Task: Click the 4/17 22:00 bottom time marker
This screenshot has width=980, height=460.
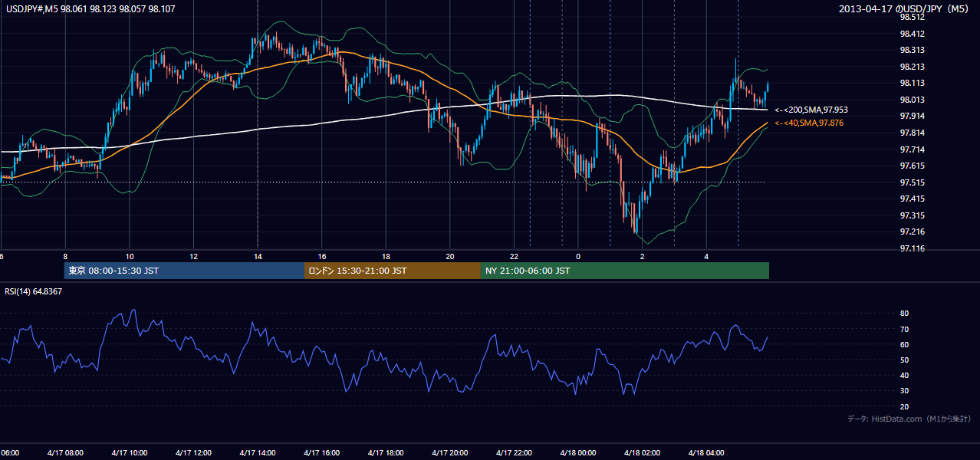Action: [x=514, y=453]
